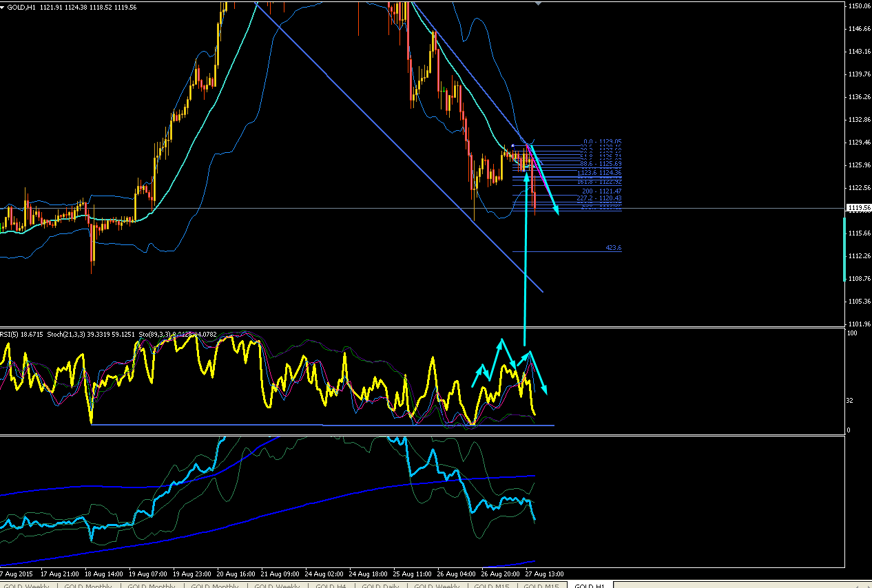This screenshot has width=872, height=588.
Task: Click the 1115.66 price scale label
Action: pos(861,233)
